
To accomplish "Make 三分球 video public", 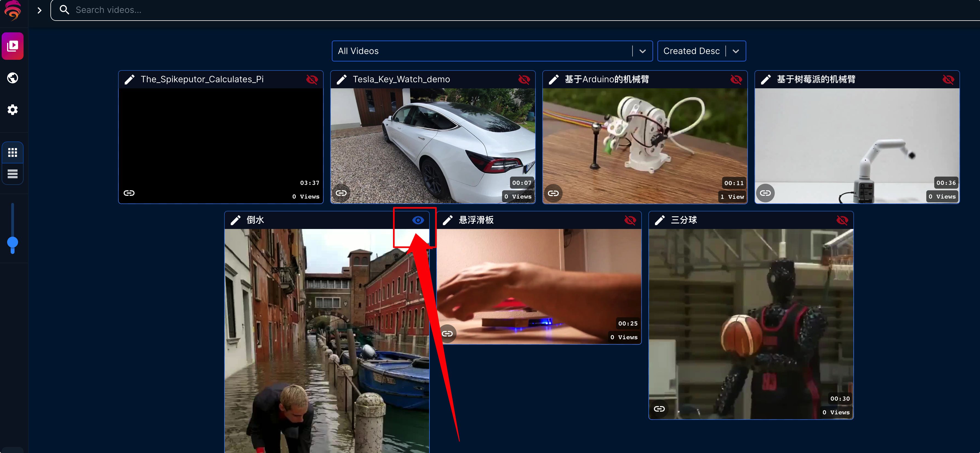I will coord(842,220).
